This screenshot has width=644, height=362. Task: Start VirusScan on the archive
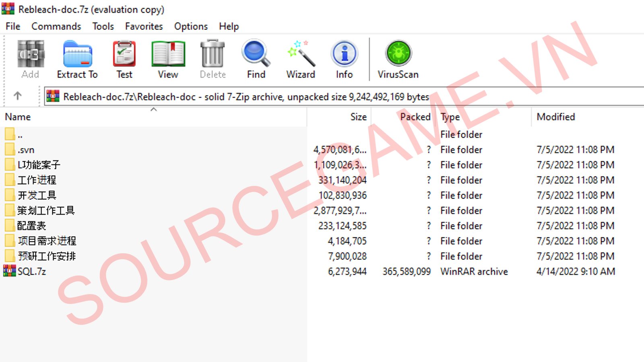click(398, 59)
